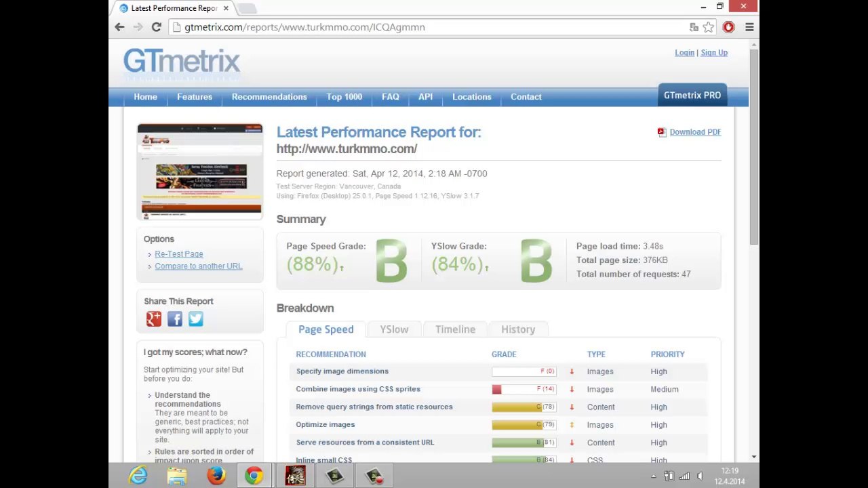Expand Serve resources from a consistent URL

pyautogui.click(x=365, y=443)
